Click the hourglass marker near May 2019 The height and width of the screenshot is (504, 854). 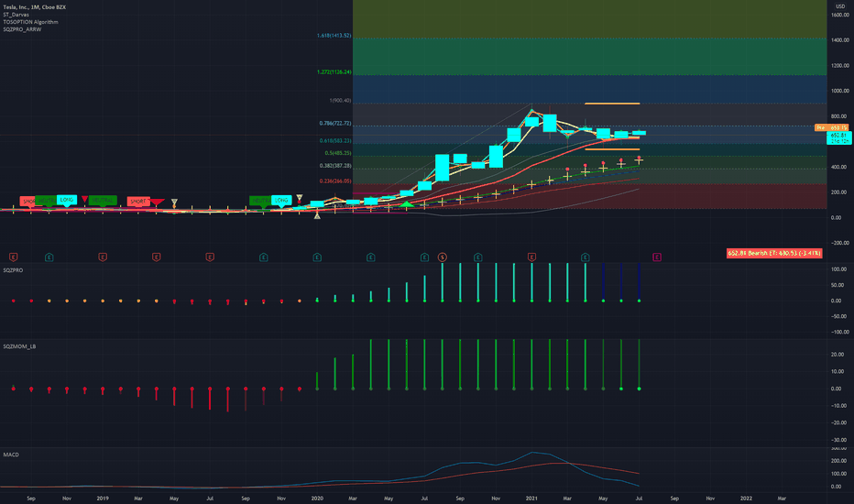pos(174,203)
